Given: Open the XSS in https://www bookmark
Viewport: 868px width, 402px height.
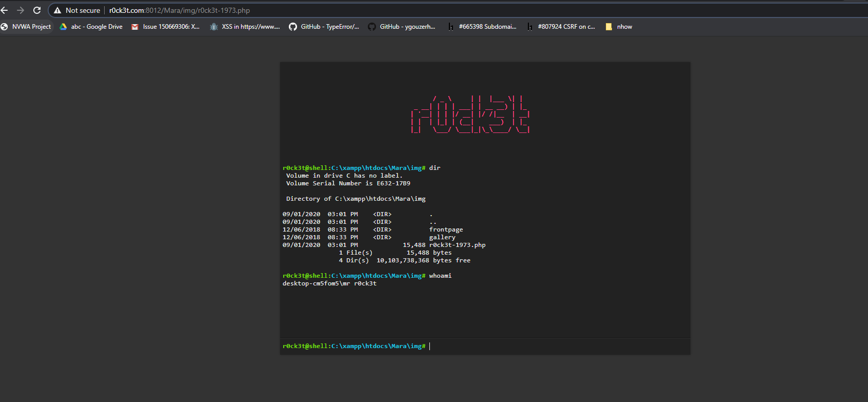Looking at the screenshot, I should 245,27.
